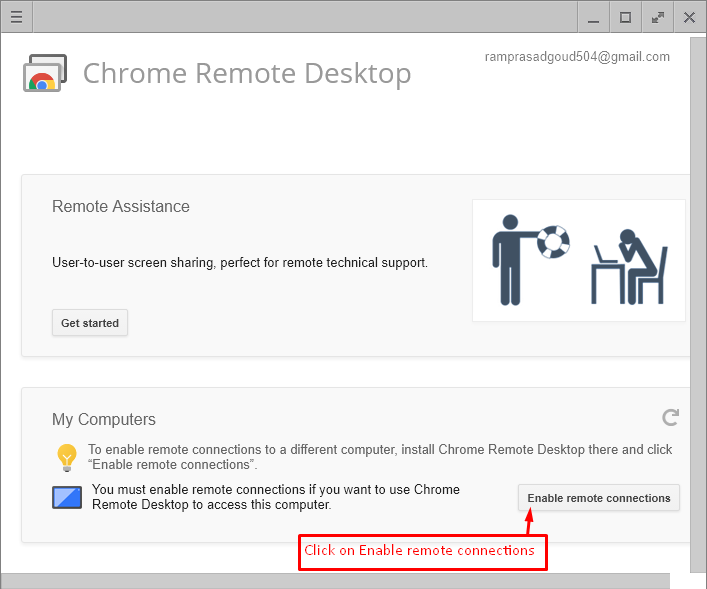Click the remote assistance illustration image
This screenshot has width=707, height=589.
tap(579, 261)
